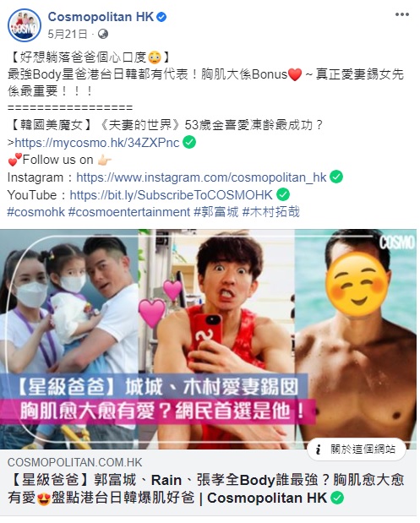This screenshot has height=523, width=420.
Task: Open the mycosmo.hk/34ZXPnc link
Action: (x=97, y=143)
